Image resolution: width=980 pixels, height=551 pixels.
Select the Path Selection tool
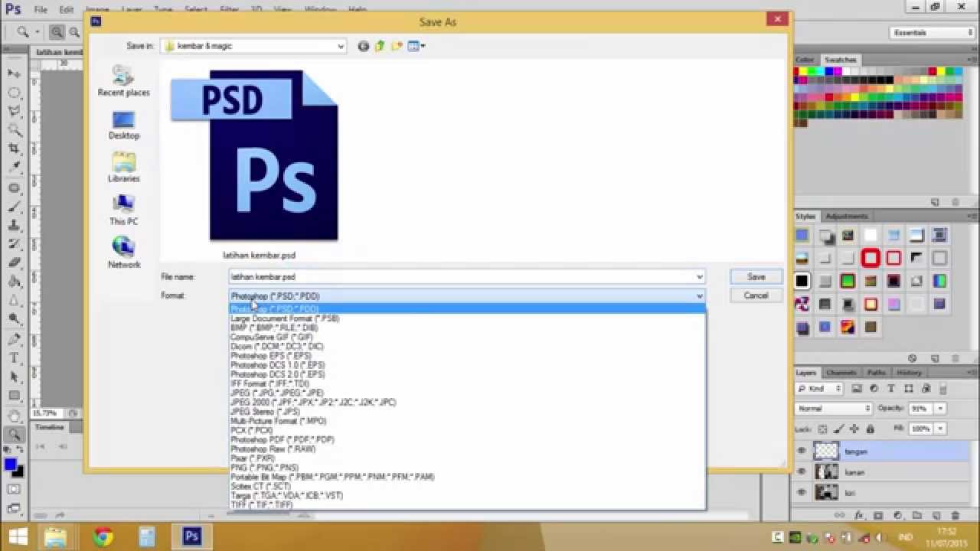pyautogui.click(x=14, y=377)
